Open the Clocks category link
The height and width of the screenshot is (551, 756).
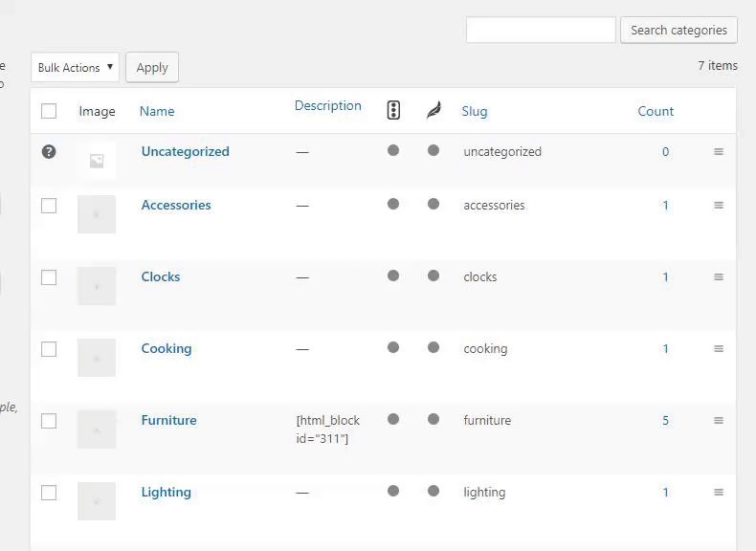[x=161, y=276]
